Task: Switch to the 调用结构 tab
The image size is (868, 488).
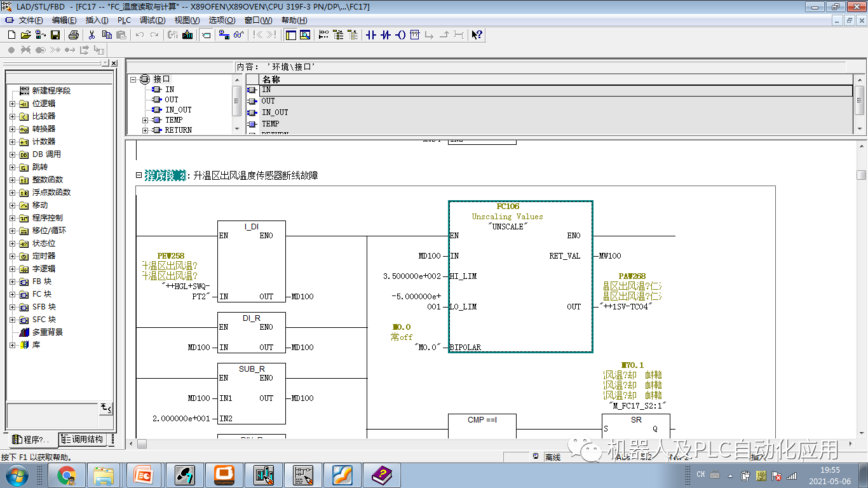Action: click(83, 439)
